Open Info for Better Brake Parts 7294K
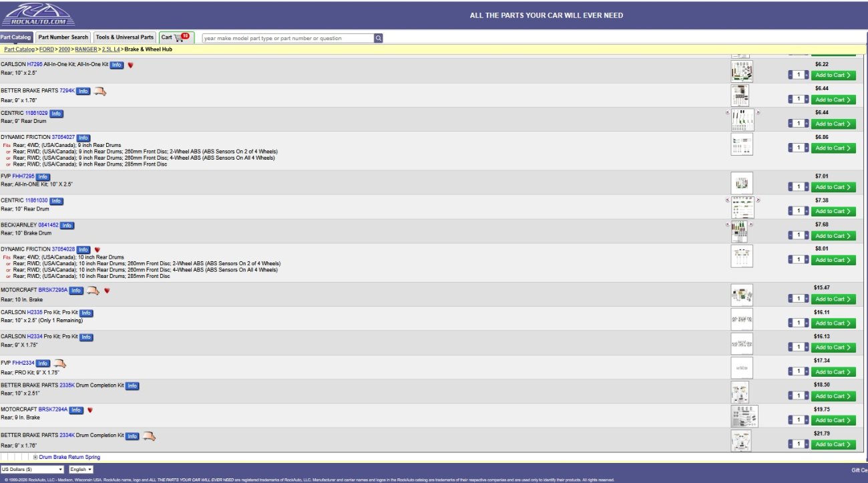868x483 pixels. coord(83,91)
